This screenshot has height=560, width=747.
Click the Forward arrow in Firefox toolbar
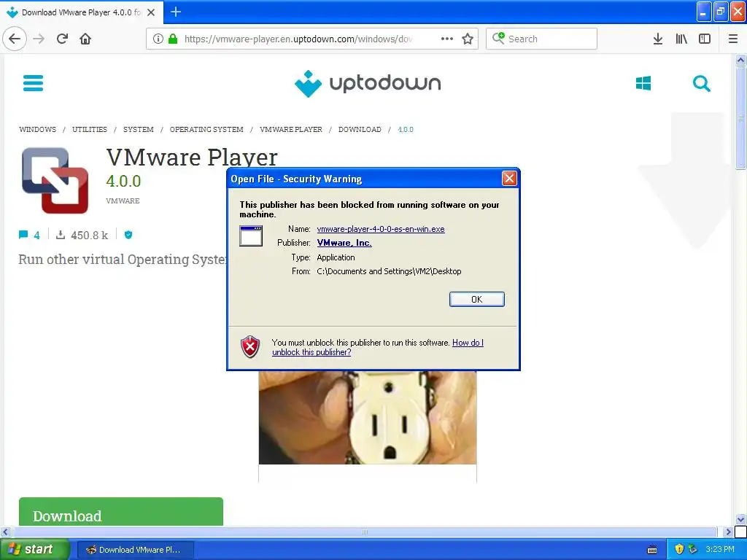coord(39,39)
